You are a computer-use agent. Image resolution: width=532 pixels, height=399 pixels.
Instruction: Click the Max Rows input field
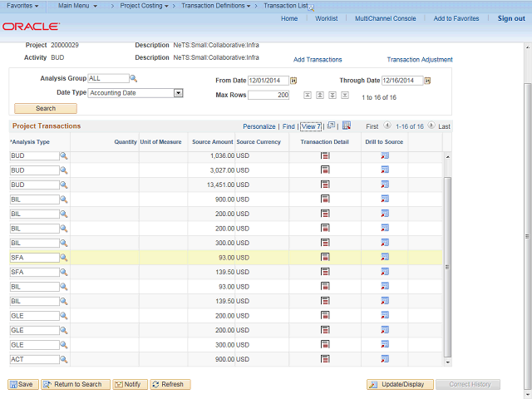pyautogui.click(x=268, y=95)
